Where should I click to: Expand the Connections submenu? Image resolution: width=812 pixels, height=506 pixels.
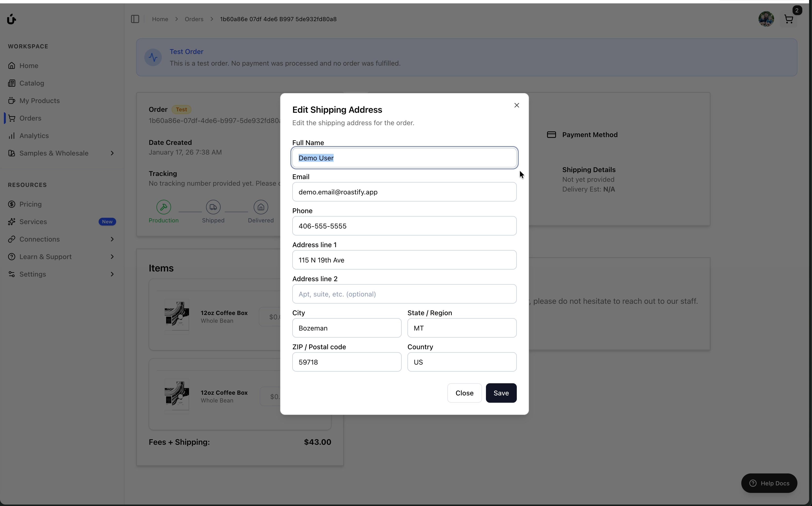pyautogui.click(x=112, y=239)
